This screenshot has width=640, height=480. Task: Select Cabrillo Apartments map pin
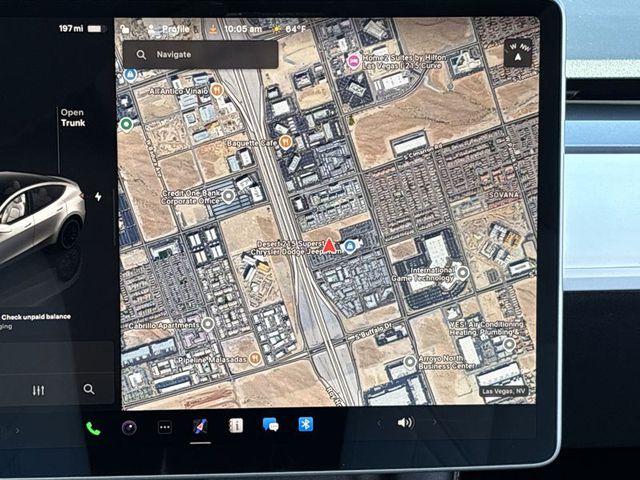pos(208,324)
